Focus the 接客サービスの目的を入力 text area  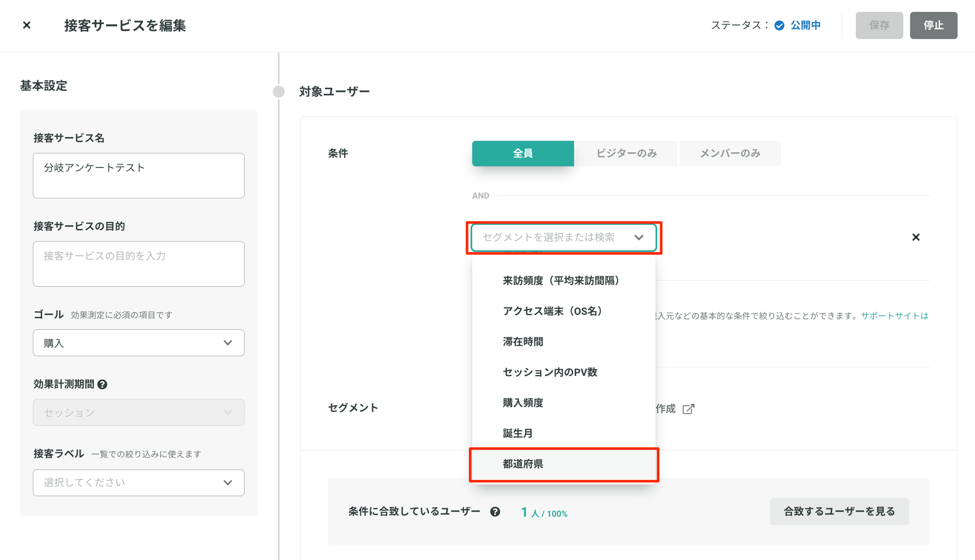click(x=139, y=264)
